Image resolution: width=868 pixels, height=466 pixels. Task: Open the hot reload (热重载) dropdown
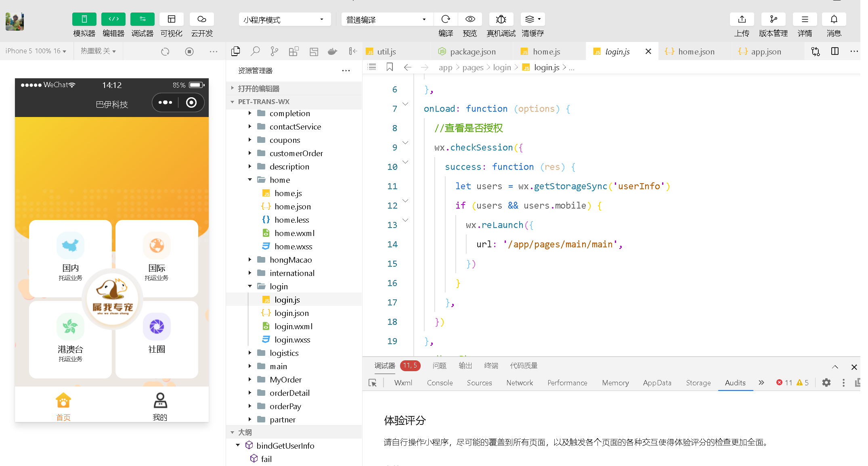[x=98, y=51]
